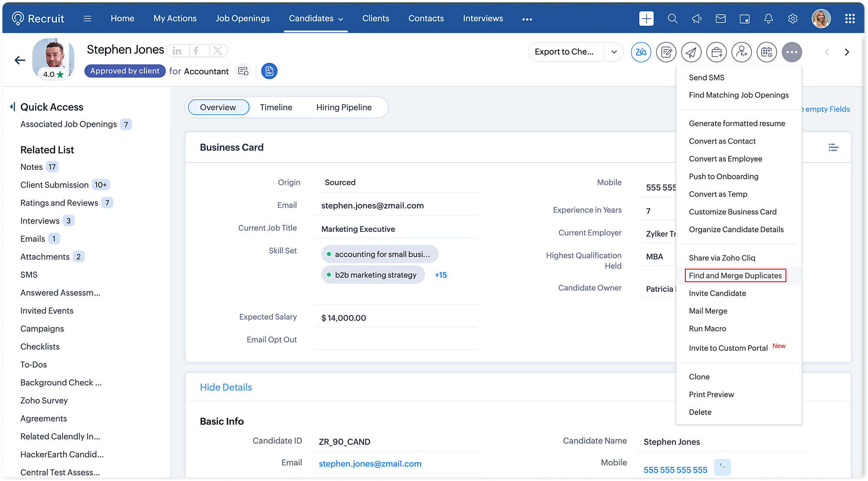Image resolution: width=868 pixels, height=481 pixels.
Task: Select Find and Merge Duplicates option
Action: [x=735, y=276]
